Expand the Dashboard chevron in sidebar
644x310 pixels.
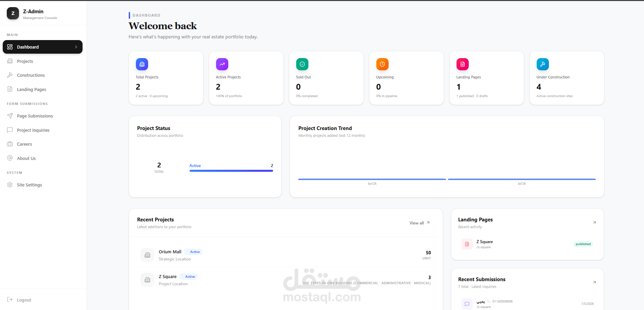[x=76, y=47]
